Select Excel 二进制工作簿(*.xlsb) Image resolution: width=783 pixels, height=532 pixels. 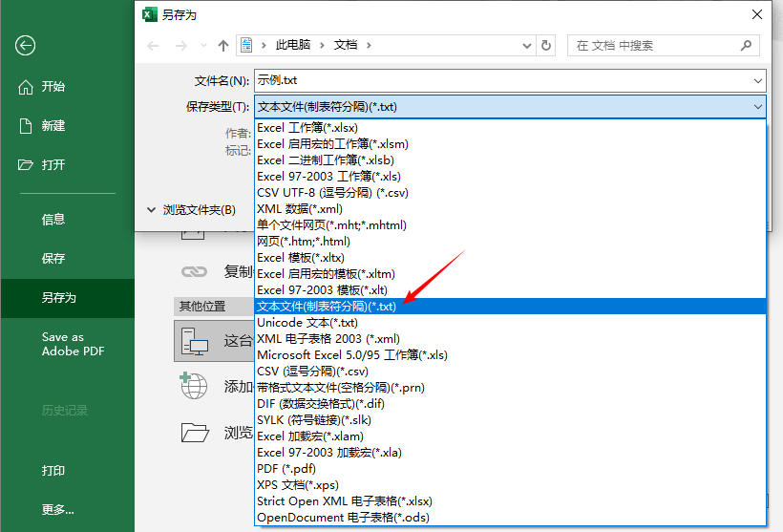[510, 160]
